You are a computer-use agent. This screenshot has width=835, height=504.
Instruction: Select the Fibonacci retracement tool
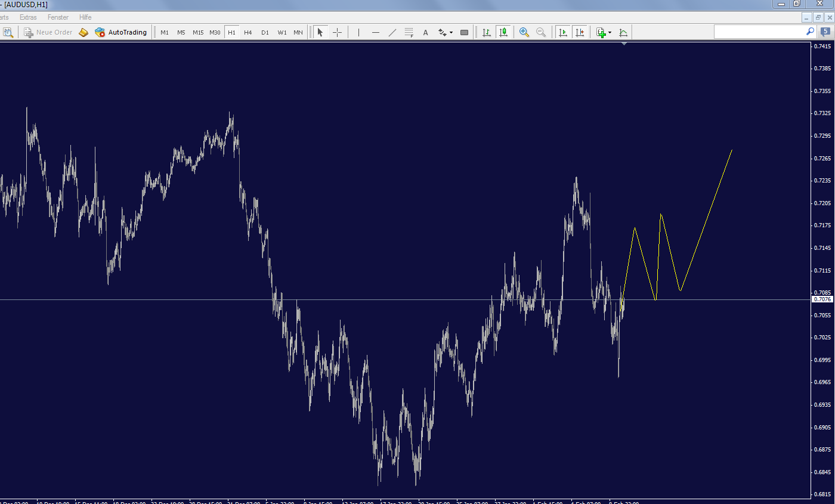click(x=409, y=32)
